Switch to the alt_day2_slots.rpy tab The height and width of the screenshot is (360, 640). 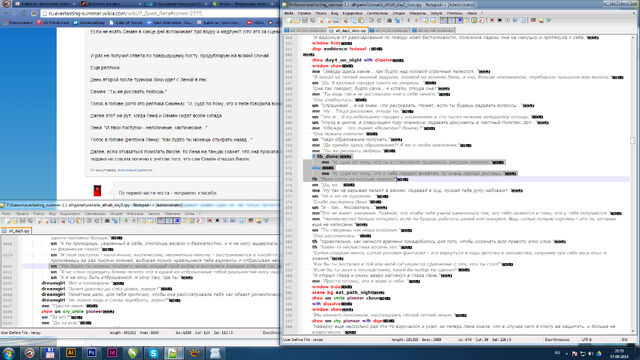pos(348,31)
